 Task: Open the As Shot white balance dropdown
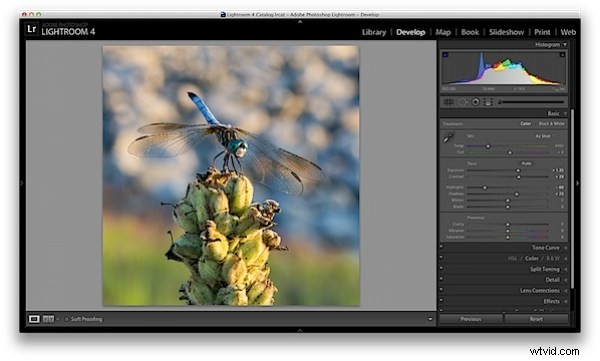tap(545, 136)
